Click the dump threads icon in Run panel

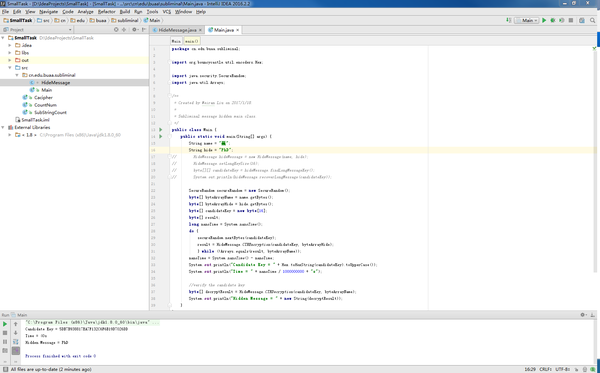[x=5, y=350]
